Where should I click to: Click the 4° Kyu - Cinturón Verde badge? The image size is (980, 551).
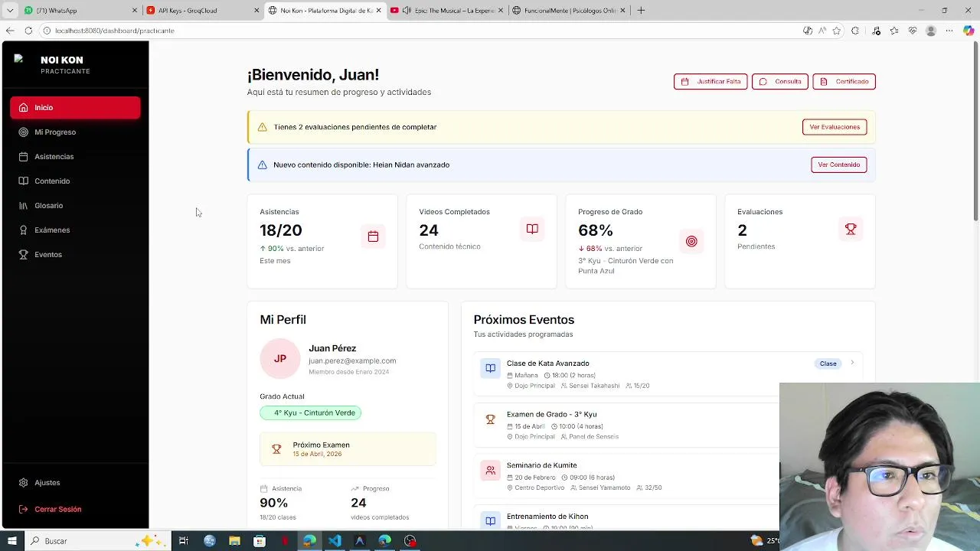pos(310,413)
